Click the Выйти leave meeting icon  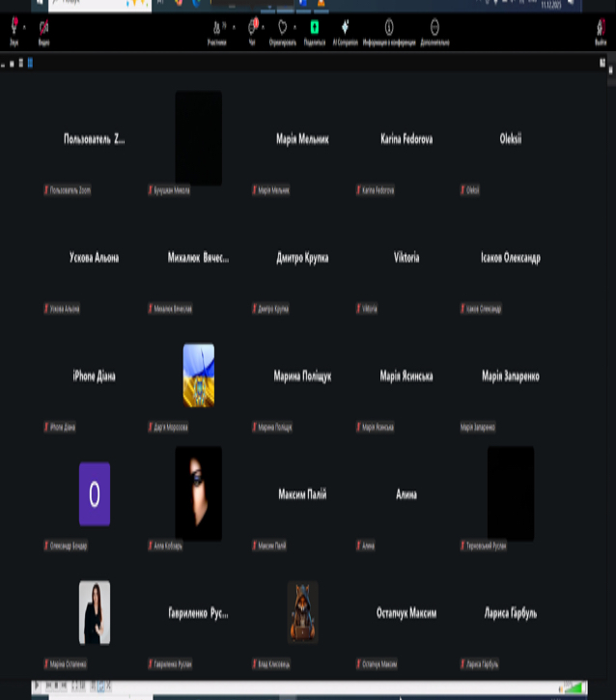[x=602, y=30]
